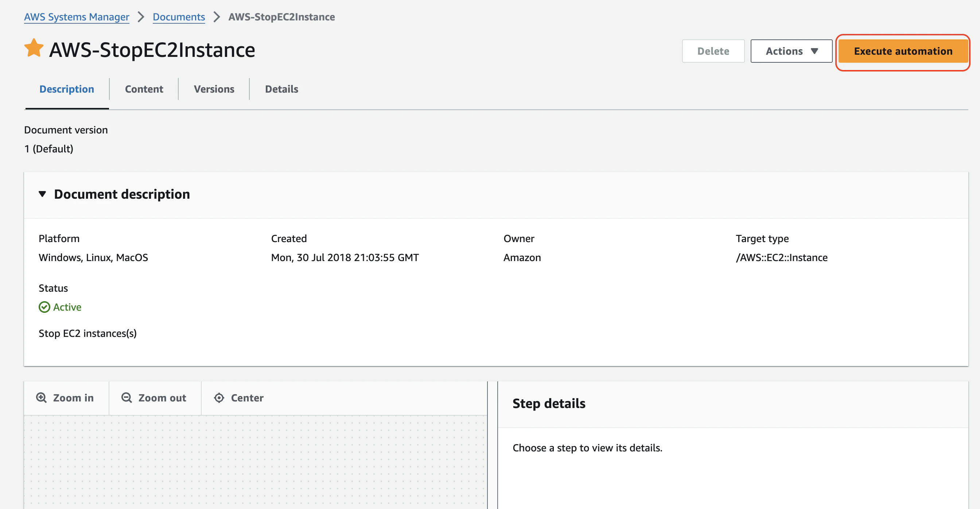Click the dotted workflow diagram canvas
Image resolution: width=980 pixels, height=509 pixels.
[255, 462]
